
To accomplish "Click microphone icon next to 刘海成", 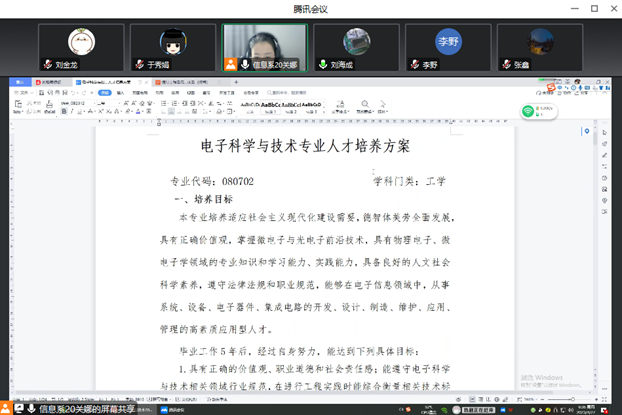I will pos(323,64).
